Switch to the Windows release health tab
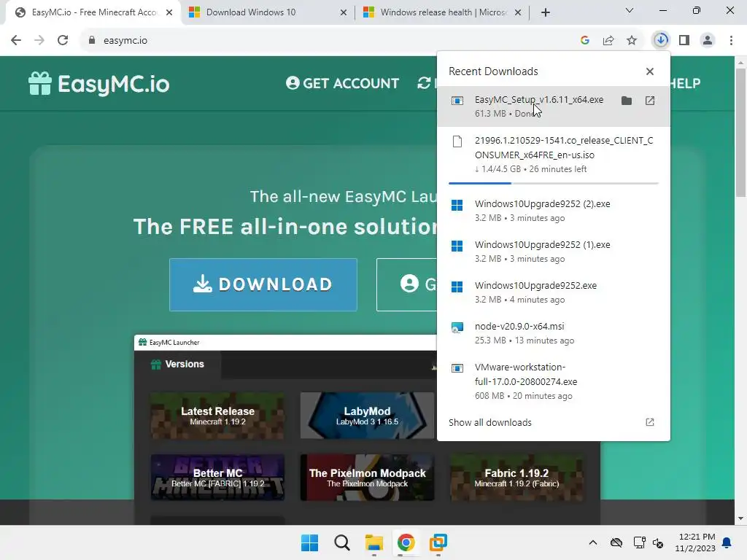Screen dimensions: 747x560 tap(443, 12)
